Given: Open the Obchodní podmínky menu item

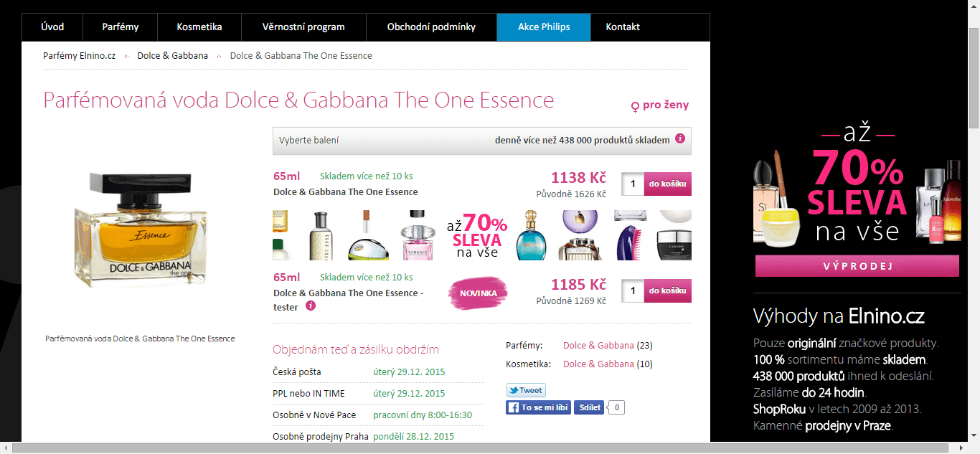Looking at the screenshot, I should [431, 27].
